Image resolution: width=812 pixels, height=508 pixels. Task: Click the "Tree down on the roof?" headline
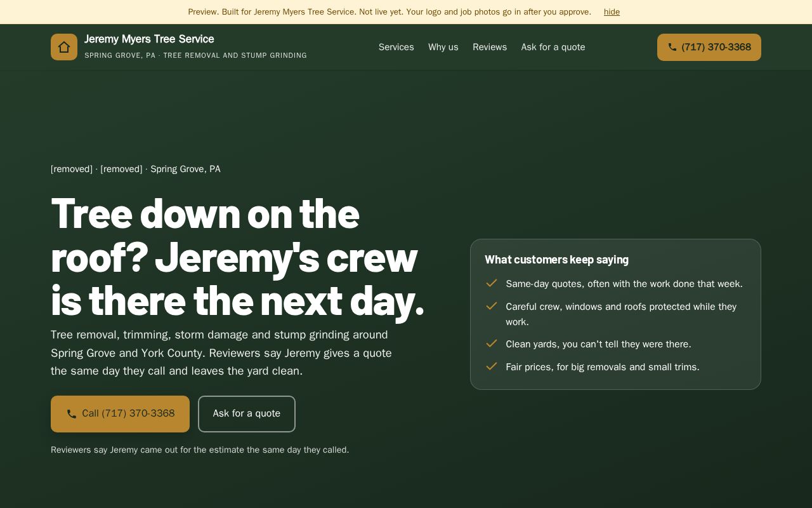tap(237, 257)
